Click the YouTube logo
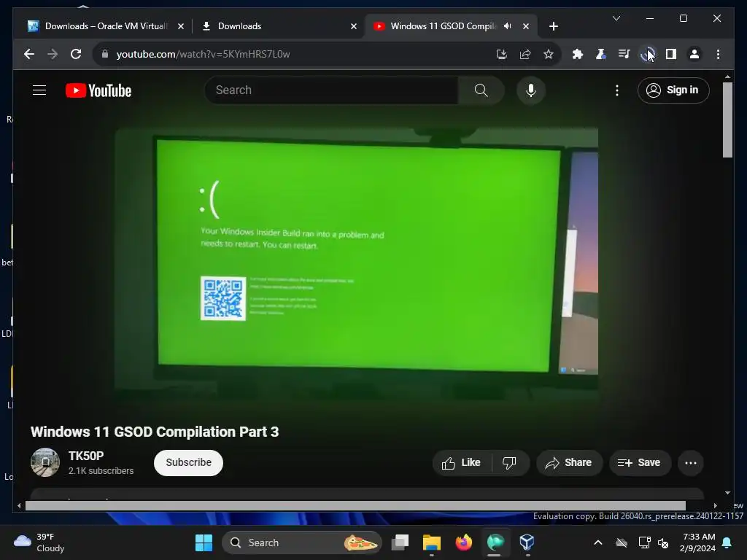Image resolution: width=747 pixels, height=560 pixels. click(x=98, y=90)
